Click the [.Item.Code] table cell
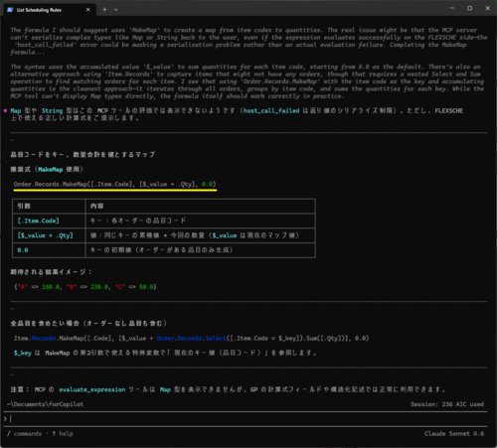The height and width of the screenshot is (448, 497). pos(49,221)
